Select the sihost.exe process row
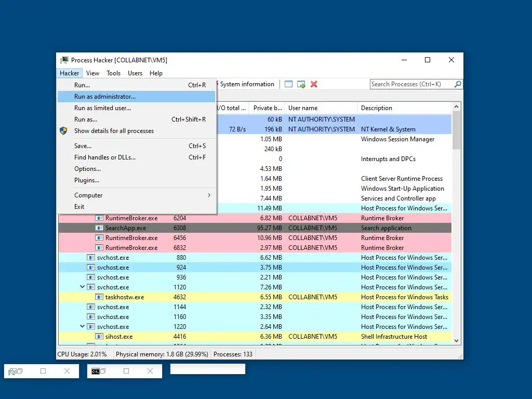 pos(255,337)
